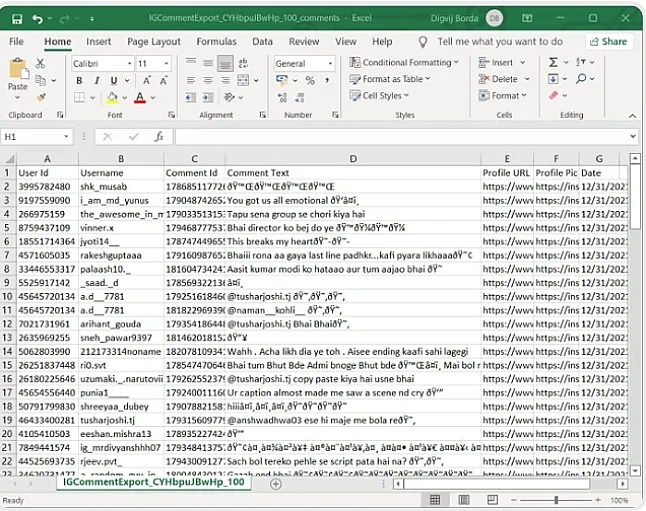Viewport: 646px width, 511px height.
Task: Apply red font color
Action: [140, 98]
